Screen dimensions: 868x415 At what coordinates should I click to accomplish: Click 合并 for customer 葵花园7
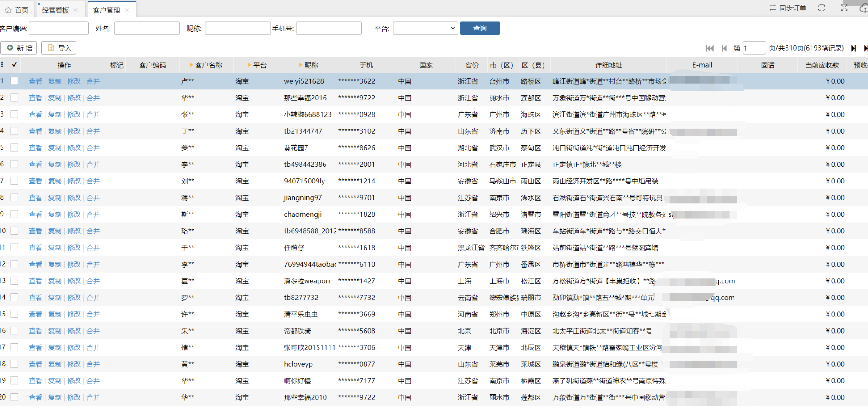[93, 148]
